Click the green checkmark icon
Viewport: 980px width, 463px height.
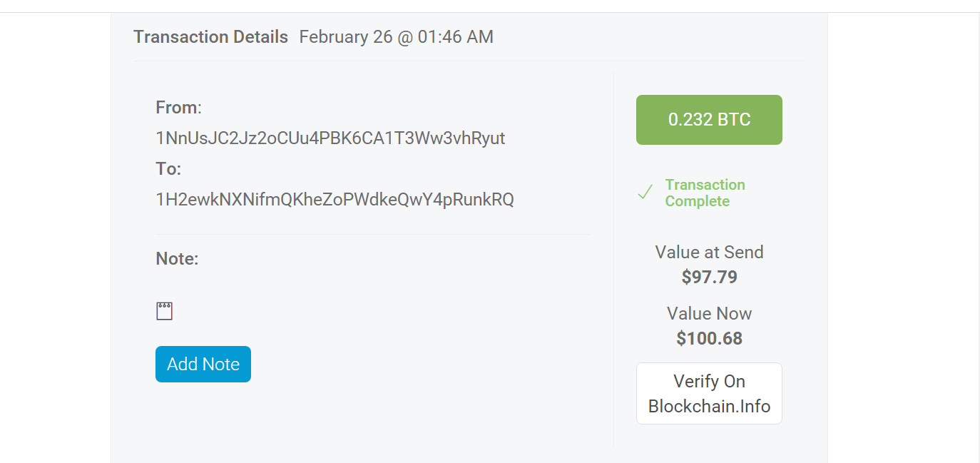(645, 193)
